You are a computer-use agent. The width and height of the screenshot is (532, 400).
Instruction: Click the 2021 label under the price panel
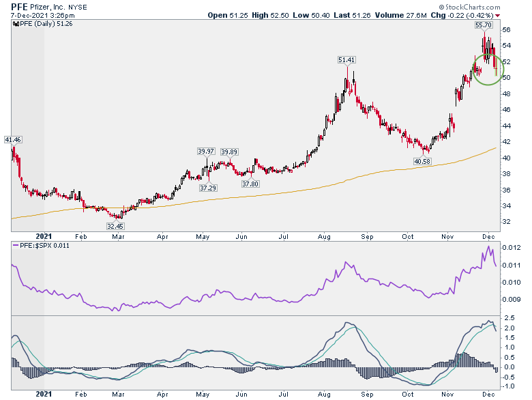[x=44, y=236]
